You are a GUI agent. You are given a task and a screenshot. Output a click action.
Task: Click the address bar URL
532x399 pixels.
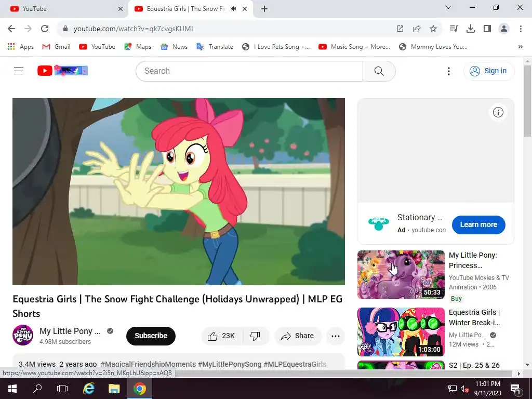coord(134,29)
